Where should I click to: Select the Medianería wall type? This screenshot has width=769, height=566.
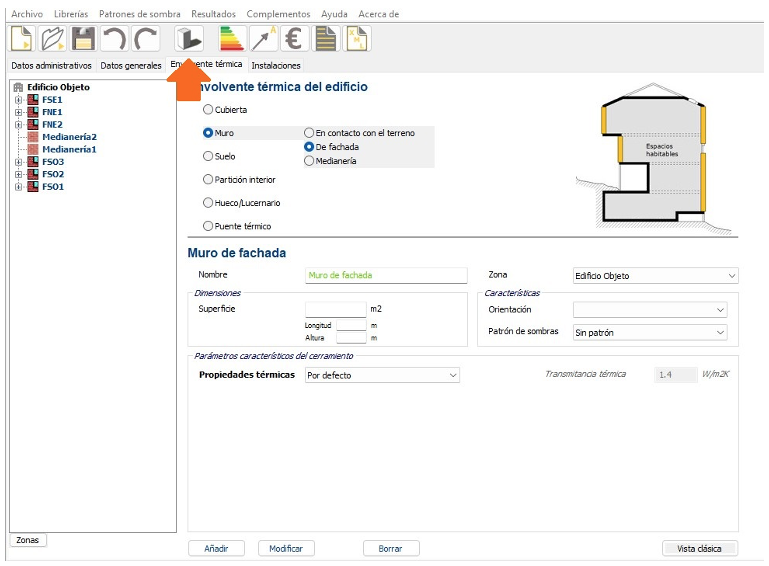310,161
